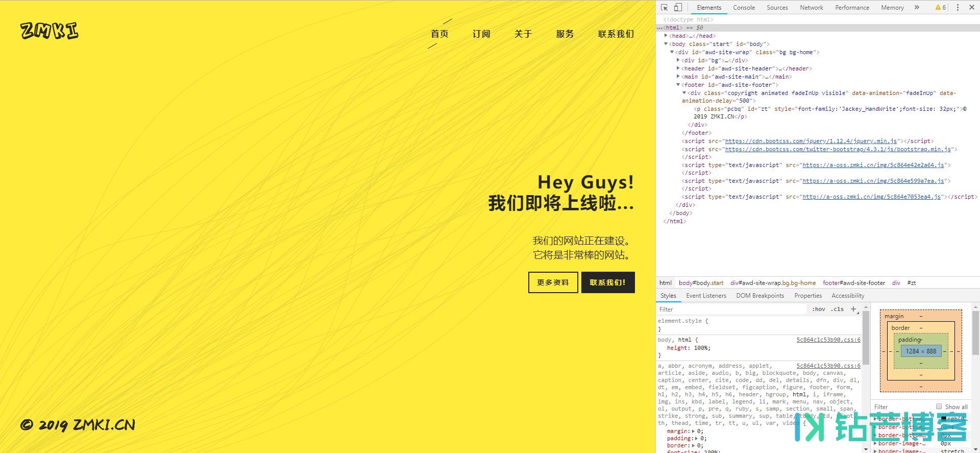Open the Performance tab
The height and width of the screenshot is (453, 980).
(852, 7)
